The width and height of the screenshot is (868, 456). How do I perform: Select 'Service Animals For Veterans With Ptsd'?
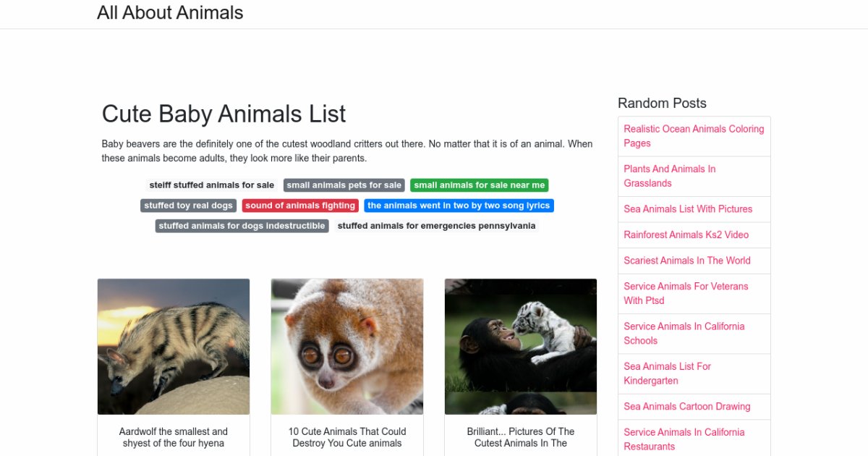686,293
